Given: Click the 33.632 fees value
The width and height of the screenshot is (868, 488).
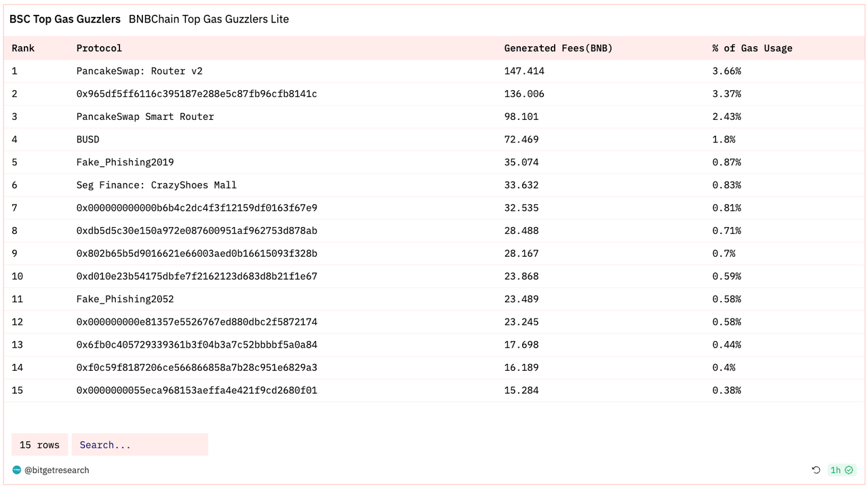Looking at the screenshot, I should 521,185.
